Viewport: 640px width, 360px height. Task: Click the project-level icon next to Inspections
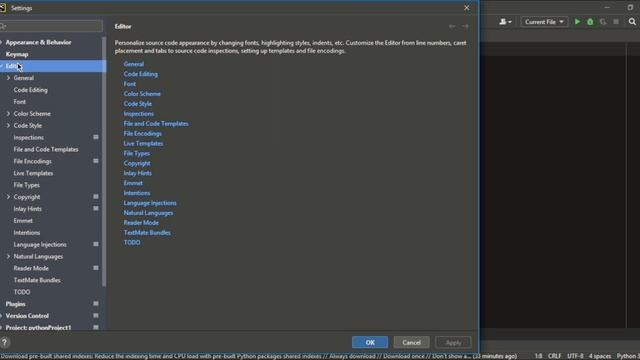[x=96, y=137]
